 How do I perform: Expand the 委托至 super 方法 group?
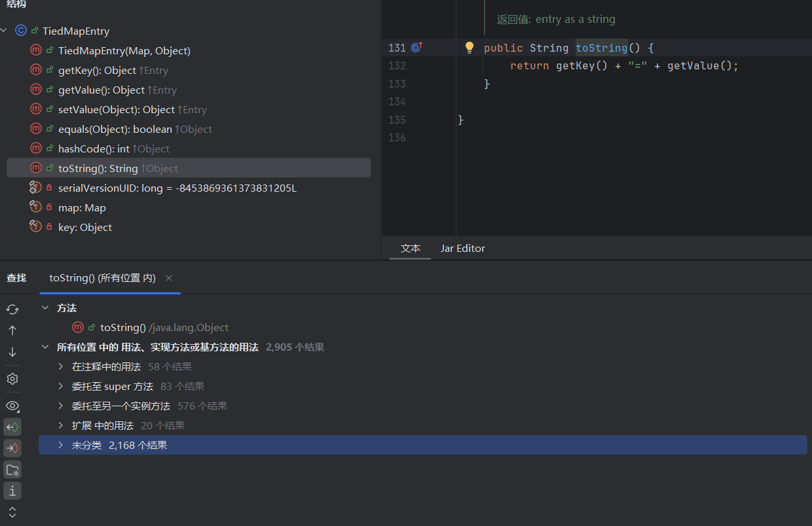[60, 387]
